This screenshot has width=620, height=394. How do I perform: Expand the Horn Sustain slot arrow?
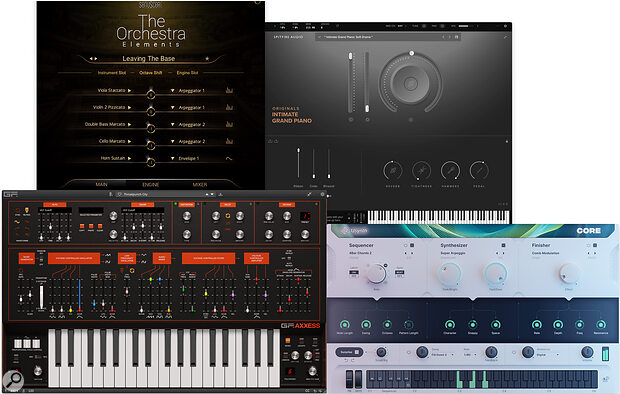[129, 158]
